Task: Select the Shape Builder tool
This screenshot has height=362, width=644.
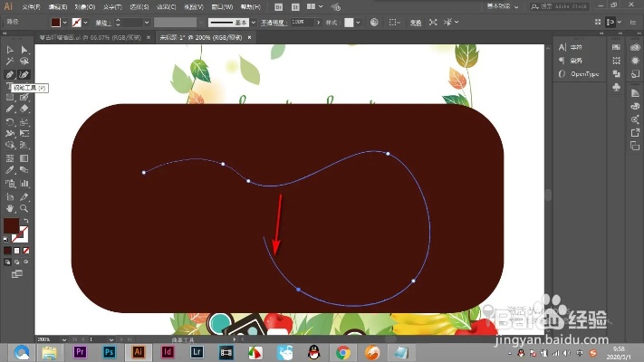Action: pos(10,145)
